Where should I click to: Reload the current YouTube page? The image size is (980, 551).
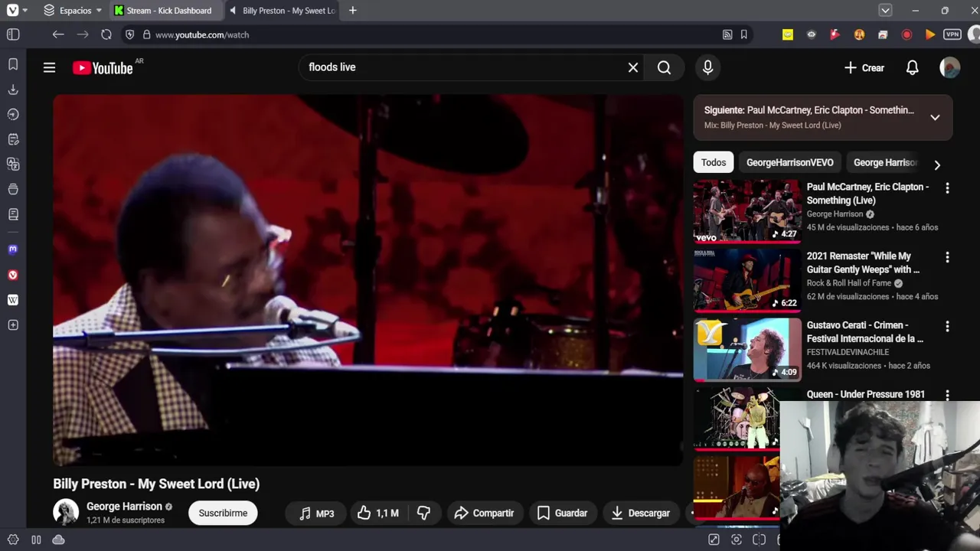point(106,34)
